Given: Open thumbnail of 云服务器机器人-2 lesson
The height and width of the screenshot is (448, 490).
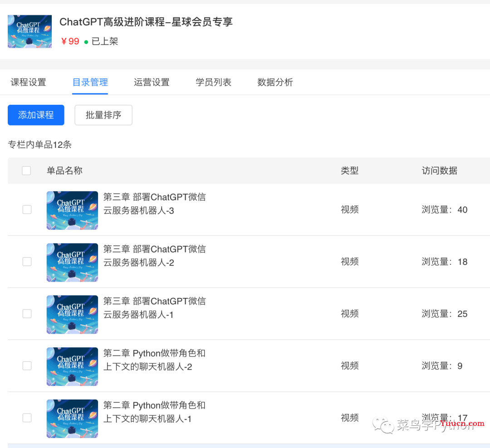Looking at the screenshot, I should point(72,263).
